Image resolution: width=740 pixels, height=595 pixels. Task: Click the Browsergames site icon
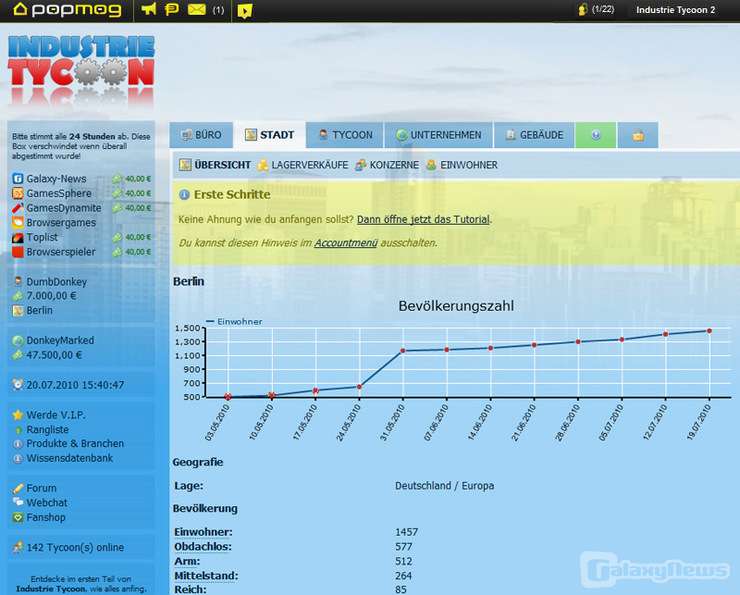click(17, 222)
